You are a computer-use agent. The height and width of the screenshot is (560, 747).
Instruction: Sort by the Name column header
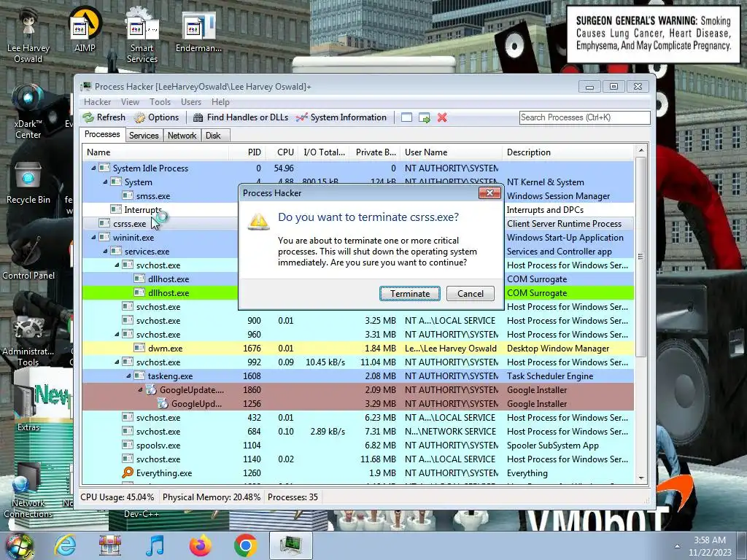[x=155, y=152]
